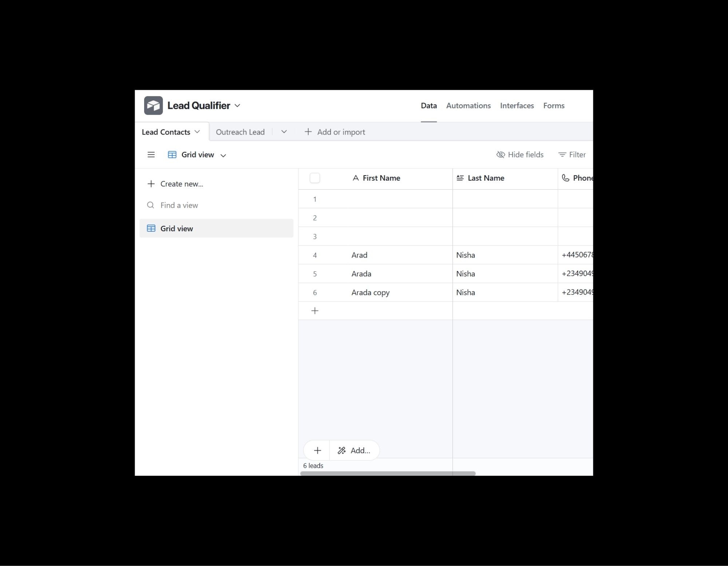Click the phone icon in Phone column header
Image resolution: width=728 pixels, height=566 pixels.
tap(565, 178)
